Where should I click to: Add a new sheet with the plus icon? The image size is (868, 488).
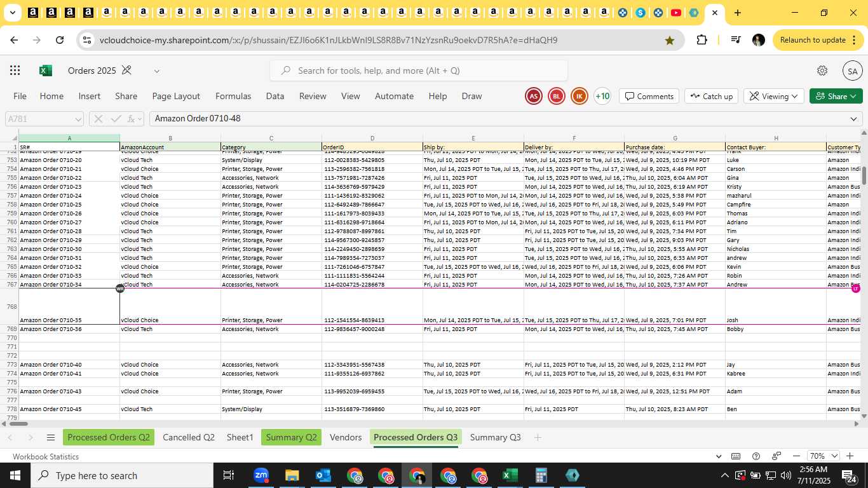coord(538,437)
